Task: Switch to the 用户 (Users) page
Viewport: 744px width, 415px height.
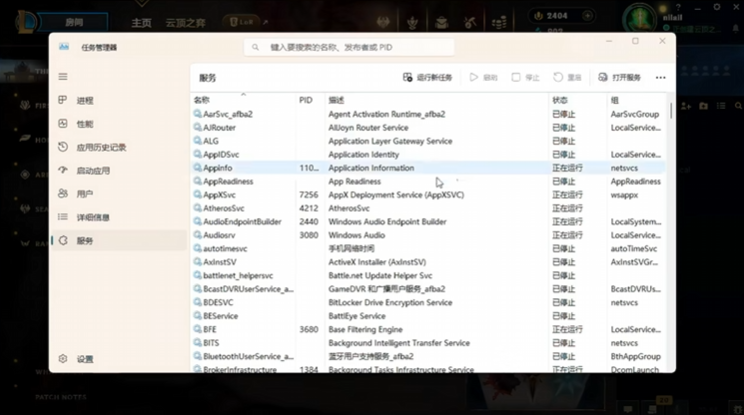Action: point(84,194)
